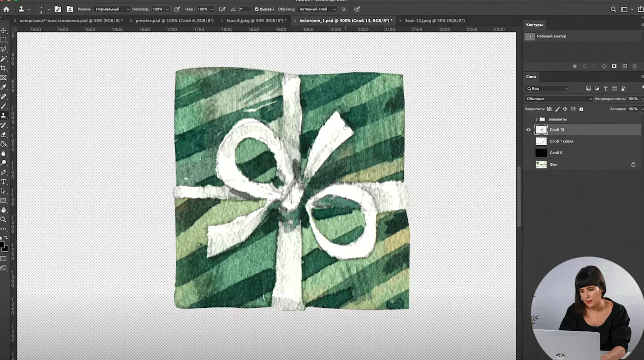Toggle ignore adjustment layers when cloning
This screenshot has height=360, width=644.
click(344, 9)
